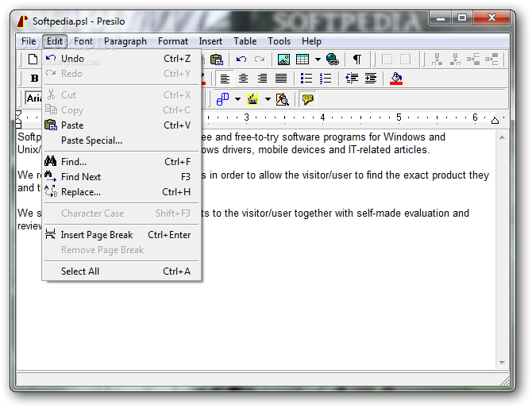Viewport: 532px width, 408px height.
Task: Click the greyed Redo toolbar arrow
Action: click(260, 60)
